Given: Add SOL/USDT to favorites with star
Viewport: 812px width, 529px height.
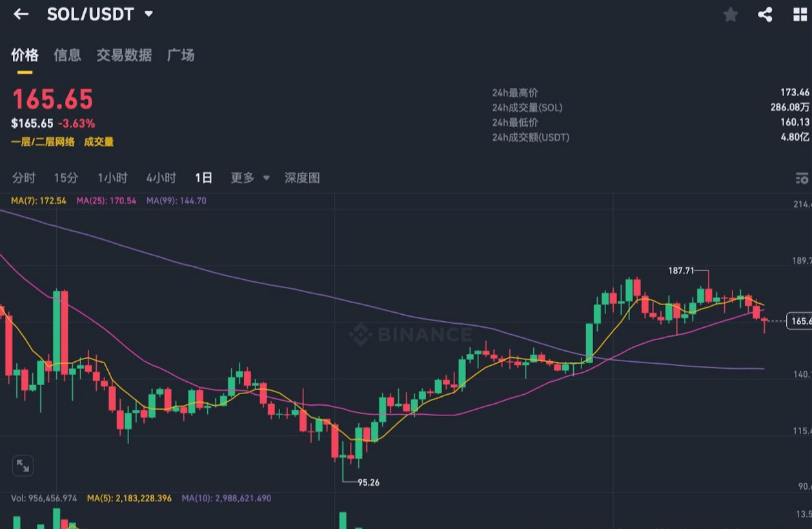Looking at the screenshot, I should coord(731,15).
